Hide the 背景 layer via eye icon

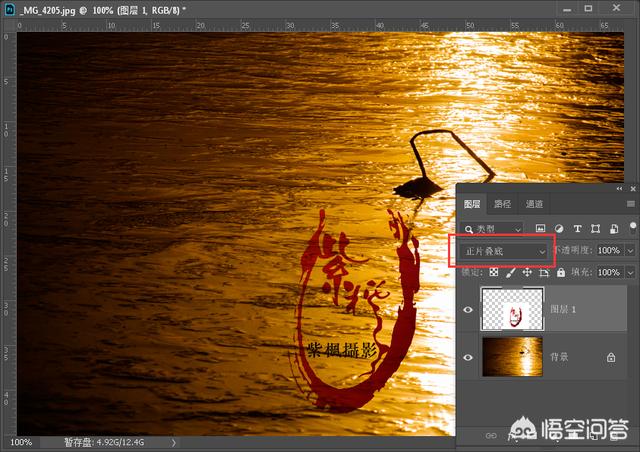tap(468, 357)
